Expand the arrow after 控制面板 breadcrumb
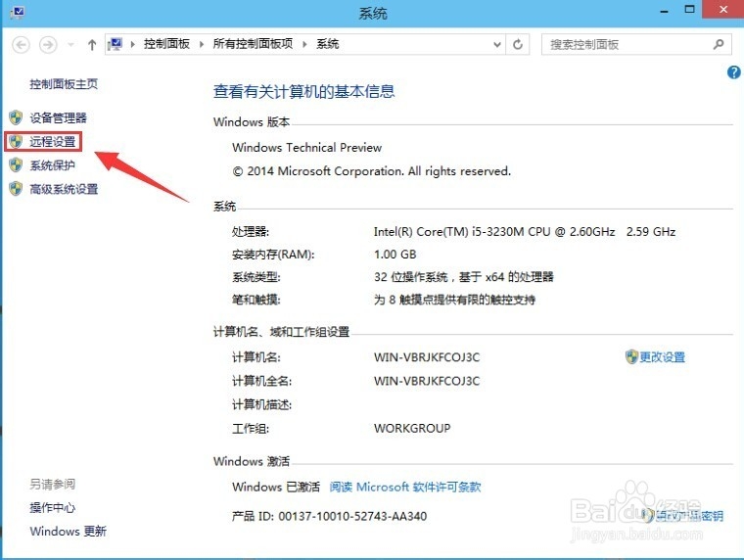This screenshot has height=560, width=744. pyautogui.click(x=202, y=45)
